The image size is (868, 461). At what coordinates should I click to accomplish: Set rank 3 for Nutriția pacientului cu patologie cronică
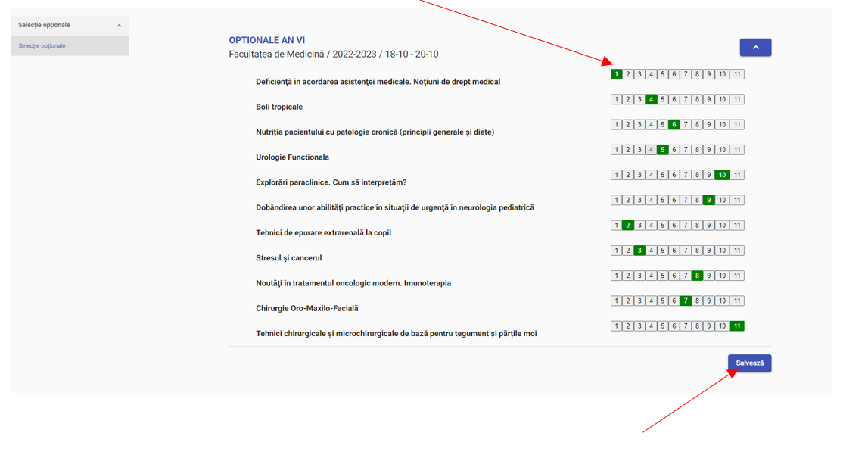point(639,125)
